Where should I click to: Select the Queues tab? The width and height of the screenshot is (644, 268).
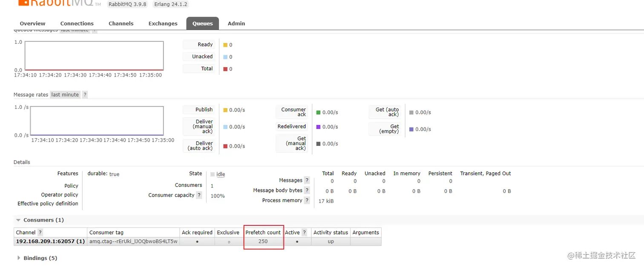click(203, 23)
